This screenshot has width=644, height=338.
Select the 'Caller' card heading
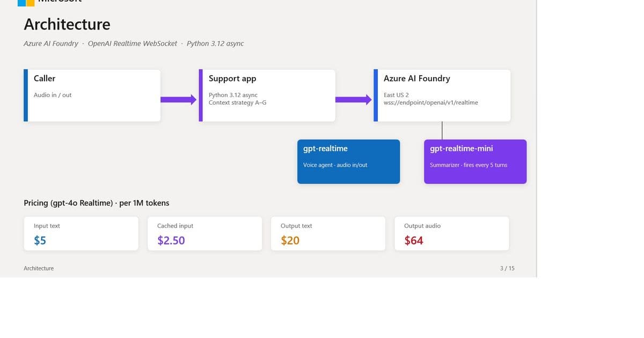45,78
